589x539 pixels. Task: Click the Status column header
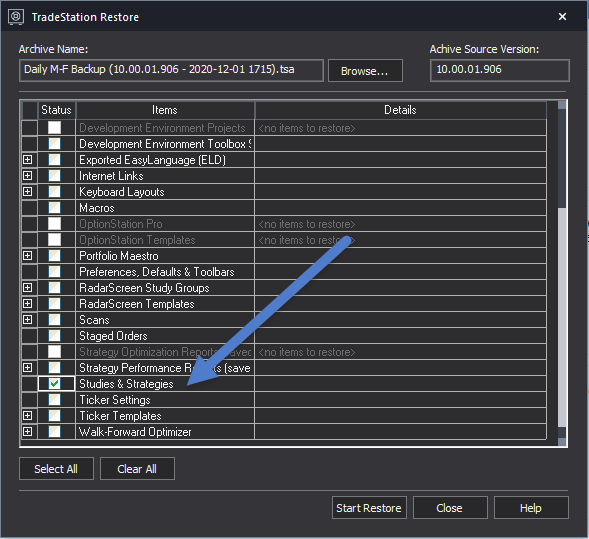point(56,110)
